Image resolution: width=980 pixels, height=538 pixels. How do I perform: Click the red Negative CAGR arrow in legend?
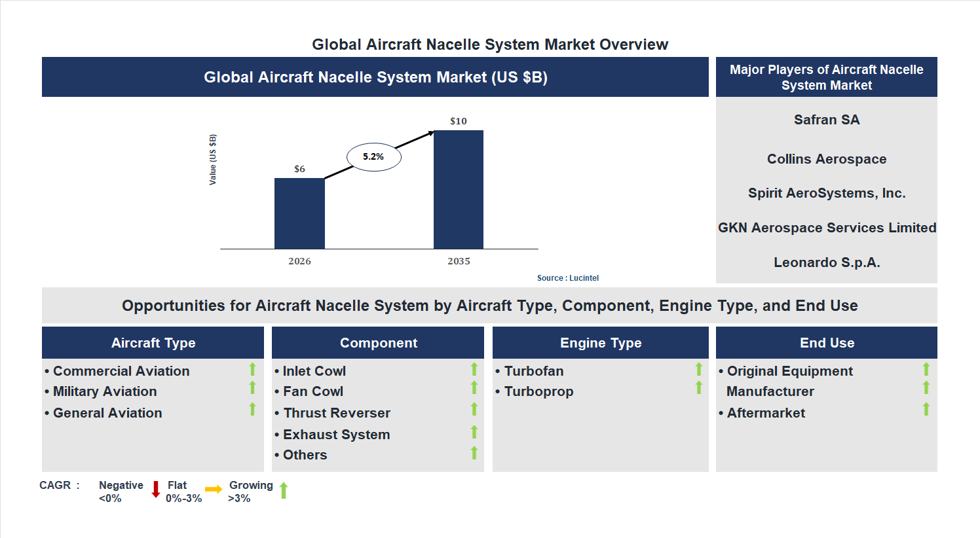click(157, 490)
